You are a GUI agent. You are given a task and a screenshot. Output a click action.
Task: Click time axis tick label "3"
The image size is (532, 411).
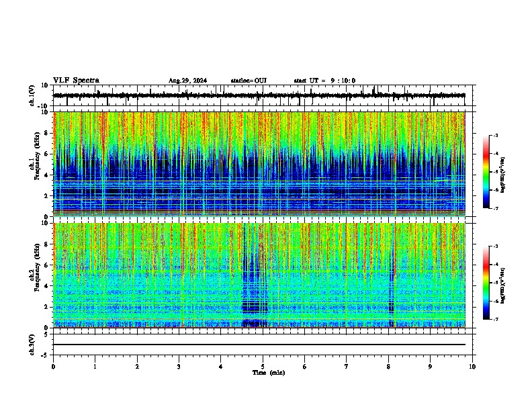click(179, 367)
